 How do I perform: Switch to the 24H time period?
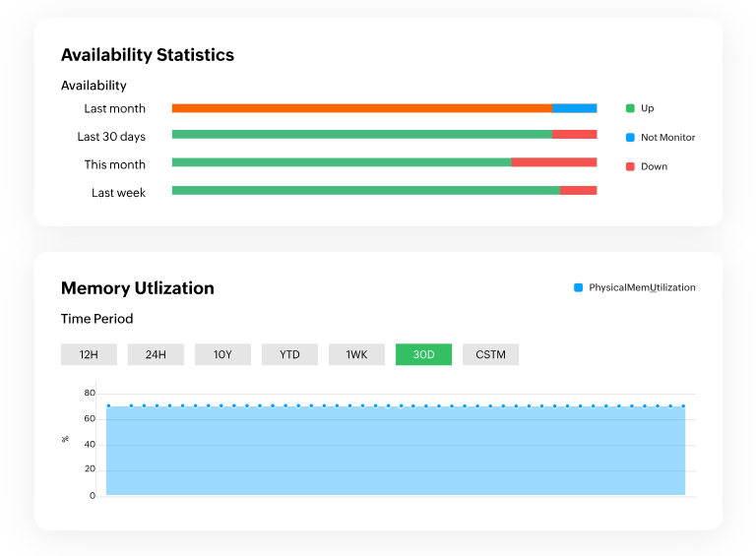[x=156, y=354]
